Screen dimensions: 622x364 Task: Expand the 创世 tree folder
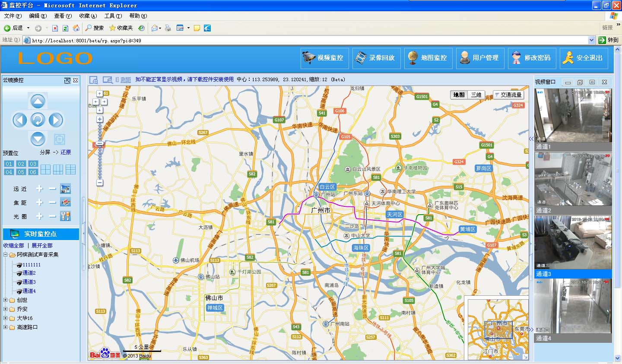(x=6, y=300)
